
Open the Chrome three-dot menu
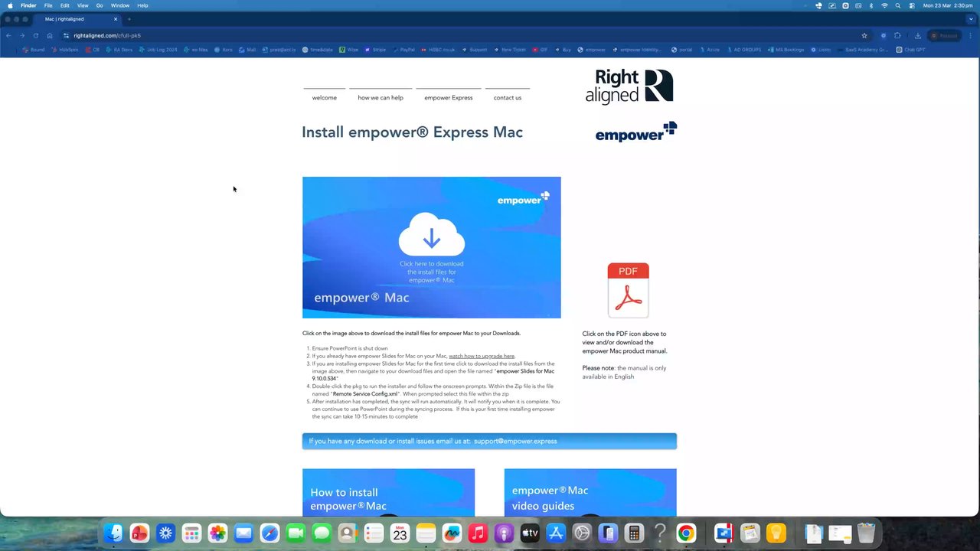(x=970, y=35)
